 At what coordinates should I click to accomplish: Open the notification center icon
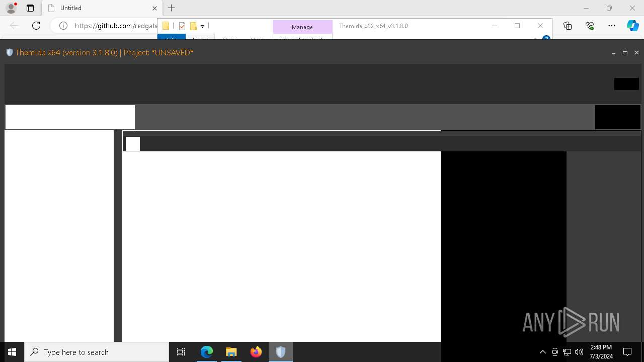pos(627,352)
